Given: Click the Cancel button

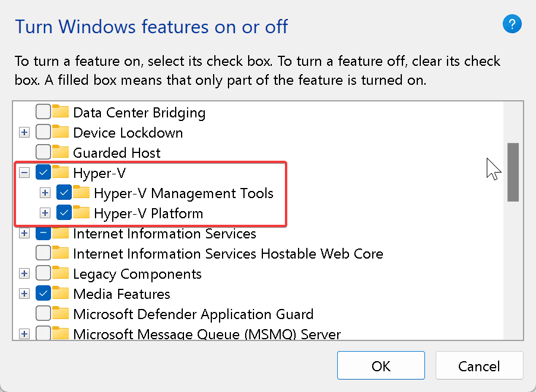Looking at the screenshot, I should (x=479, y=365).
